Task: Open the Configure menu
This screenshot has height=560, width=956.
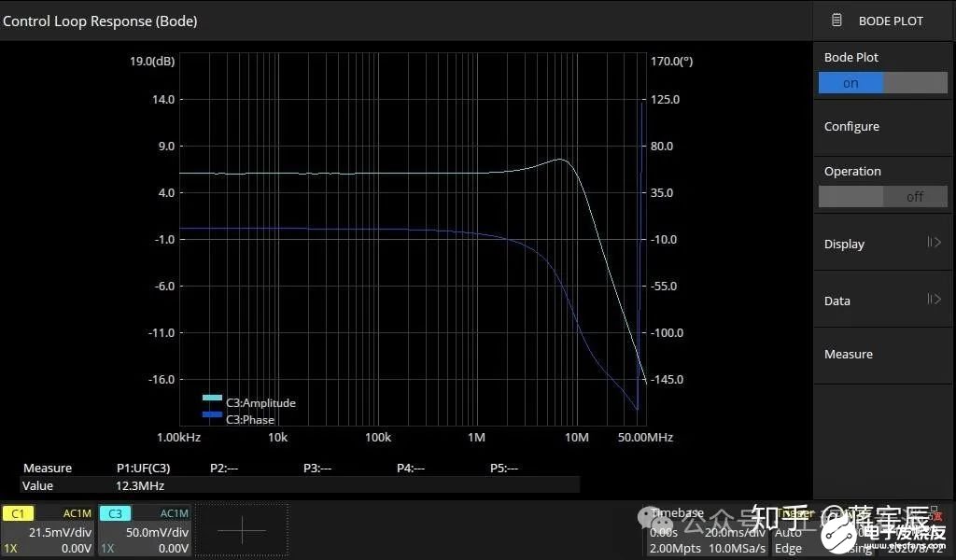Action: [x=882, y=127]
